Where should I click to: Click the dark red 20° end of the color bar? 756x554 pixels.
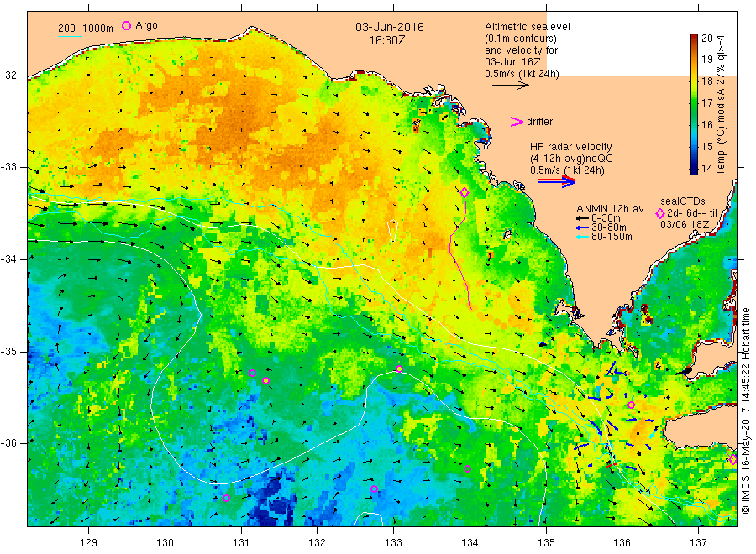[x=695, y=39]
